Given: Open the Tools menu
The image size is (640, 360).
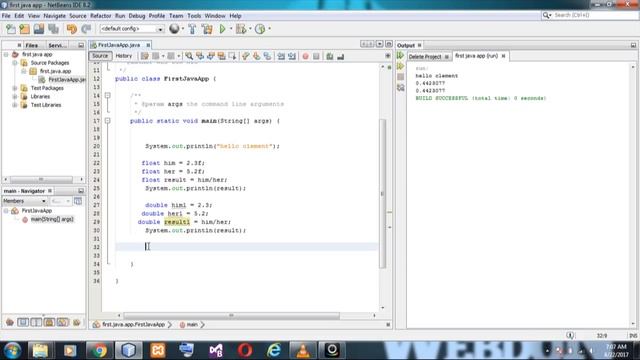Looking at the screenshot, I should 194,16.
